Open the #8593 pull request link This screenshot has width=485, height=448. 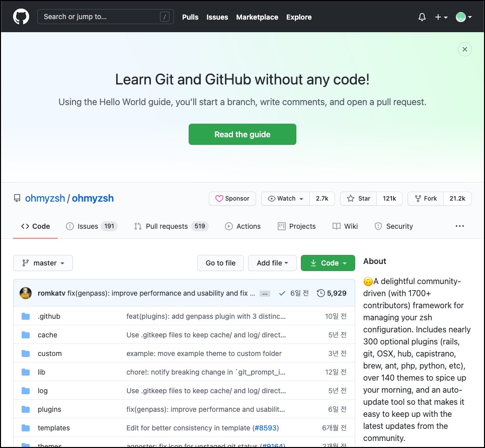coord(265,428)
